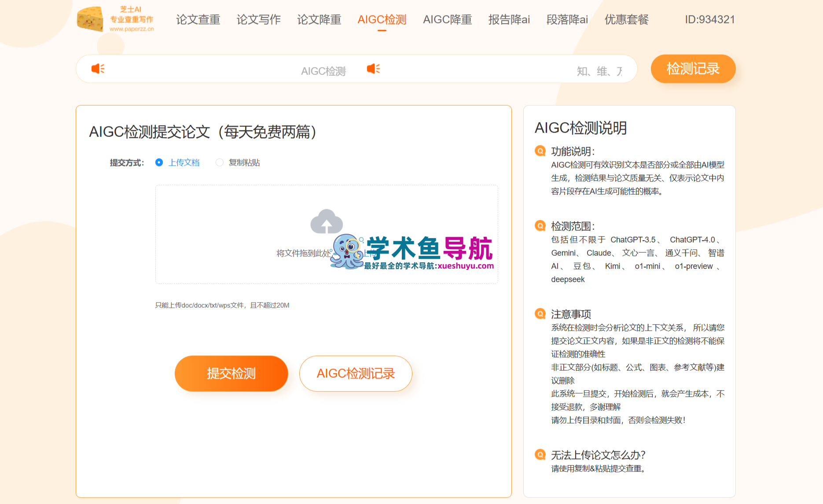823x504 pixels.
Task: Click the 无法上传论文怎么办 bullet icon
Action: click(540, 455)
